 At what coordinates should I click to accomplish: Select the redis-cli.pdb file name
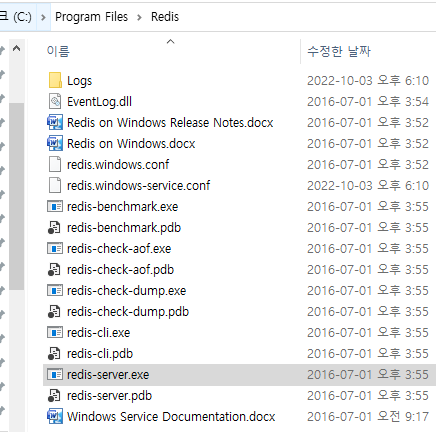tap(100, 354)
